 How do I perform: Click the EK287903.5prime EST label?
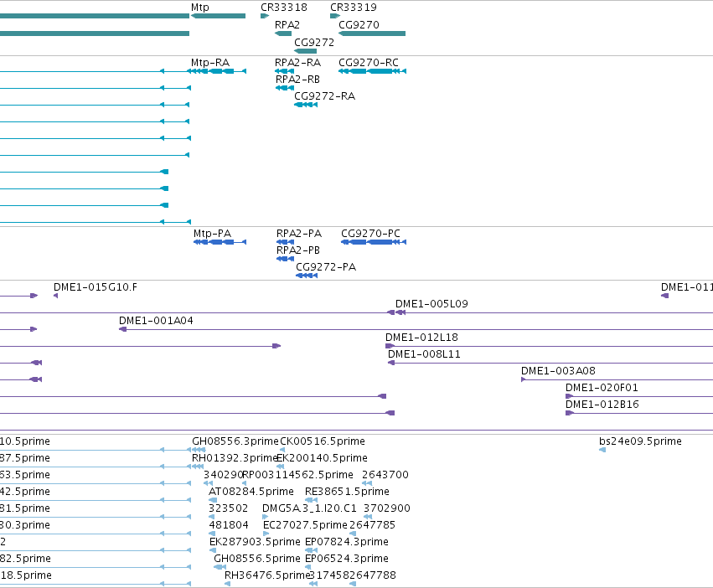(255, 542)
